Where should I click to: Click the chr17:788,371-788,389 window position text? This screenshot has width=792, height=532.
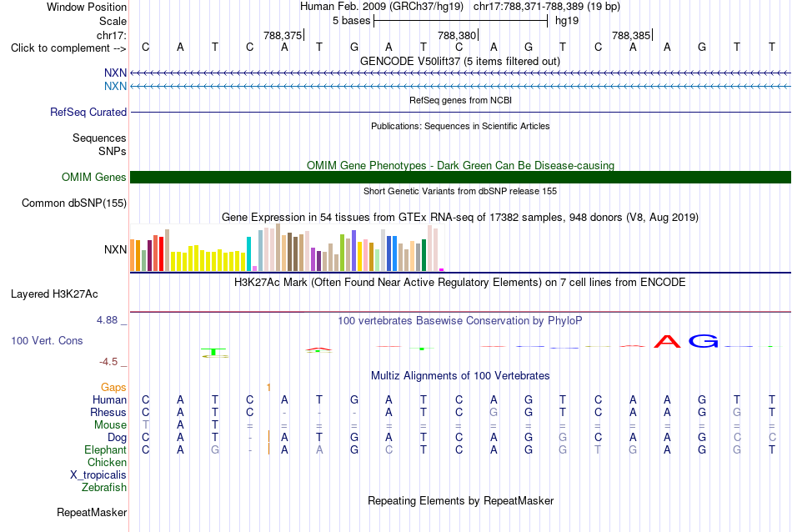[547, 7]
